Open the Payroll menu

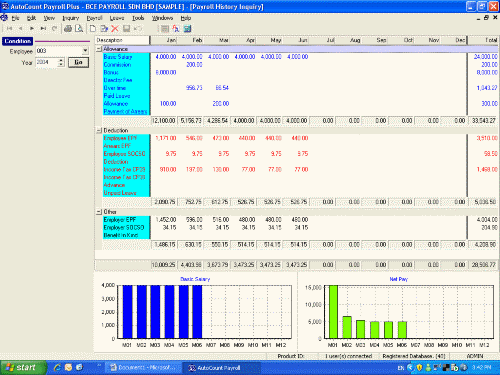point(94,18)
